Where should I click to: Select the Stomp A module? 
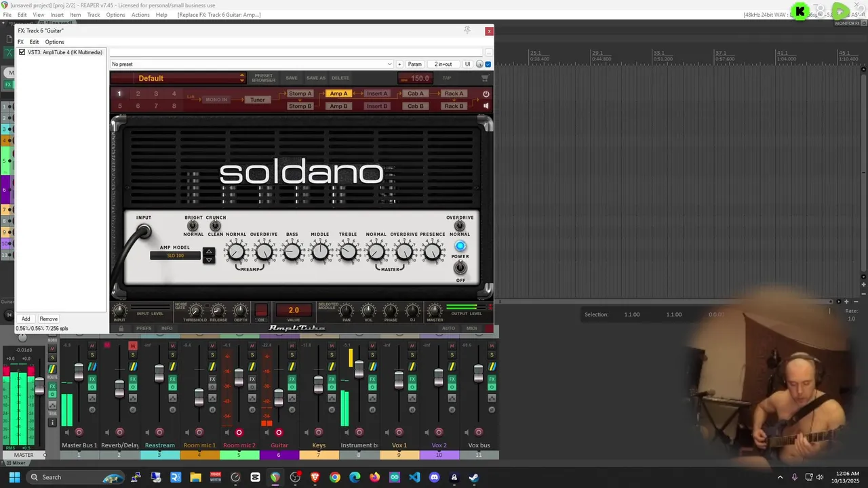pos(300,94)
